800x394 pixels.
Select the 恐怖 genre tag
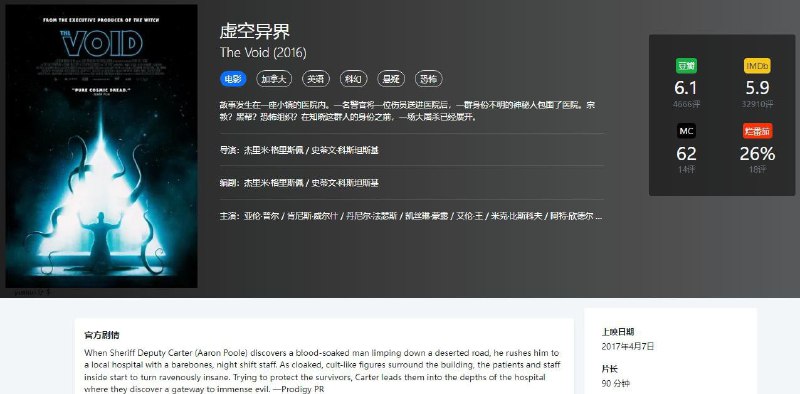429,79
